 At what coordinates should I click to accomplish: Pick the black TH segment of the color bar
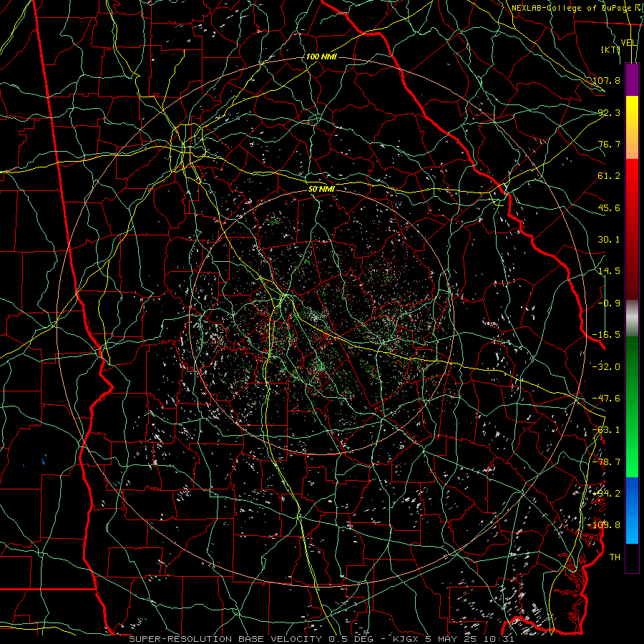[x=632, y=557]
